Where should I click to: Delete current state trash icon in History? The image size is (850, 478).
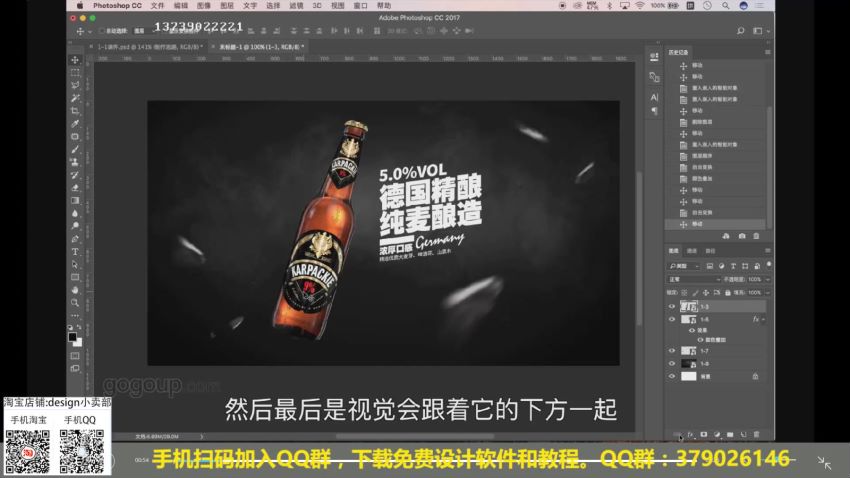click(x=756, y=236)
